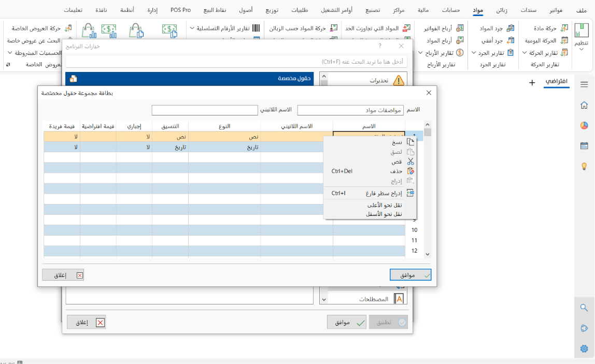The image size is (595, 364).
Task: Open the حسابات menu
Action: click(451, 10)
